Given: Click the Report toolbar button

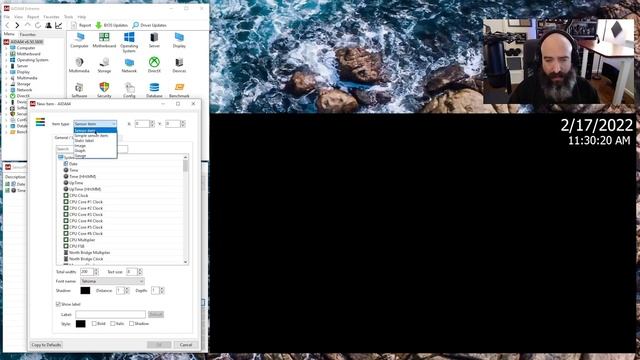Looking at the screenshot, I should coord(81,25).
